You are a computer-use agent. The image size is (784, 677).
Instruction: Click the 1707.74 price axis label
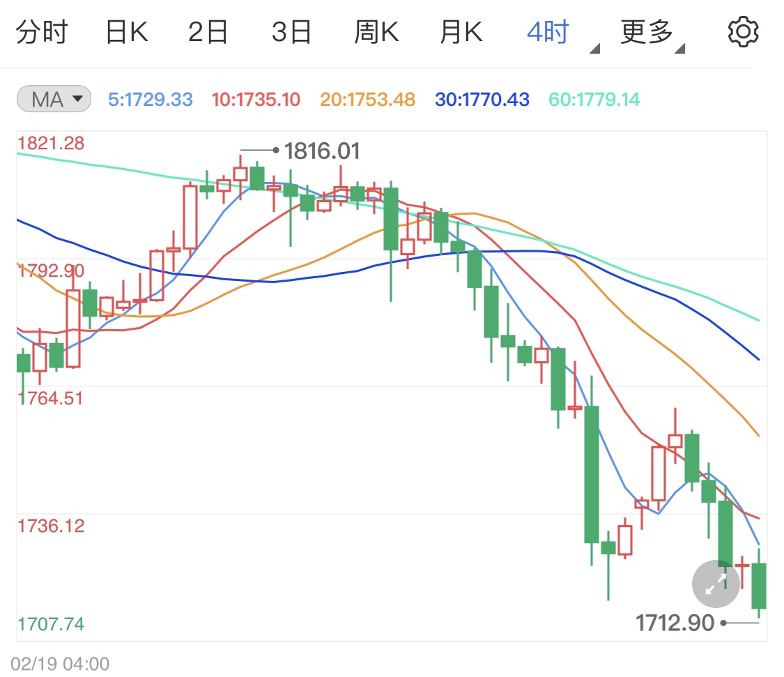[51, 624]
